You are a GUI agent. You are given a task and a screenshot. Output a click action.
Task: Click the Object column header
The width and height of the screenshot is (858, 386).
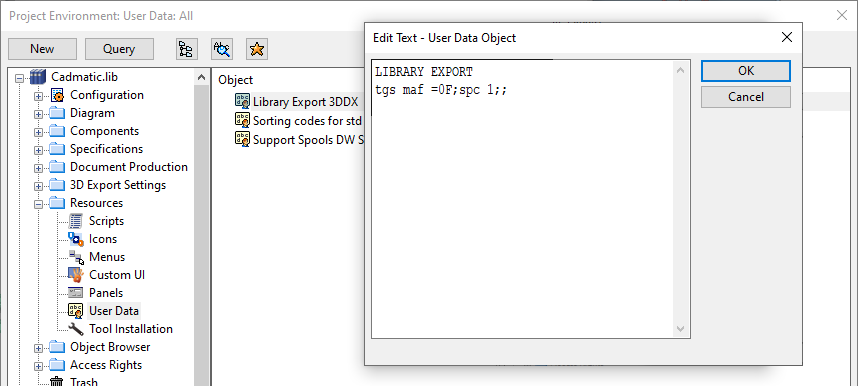click(x=236, y=80)
